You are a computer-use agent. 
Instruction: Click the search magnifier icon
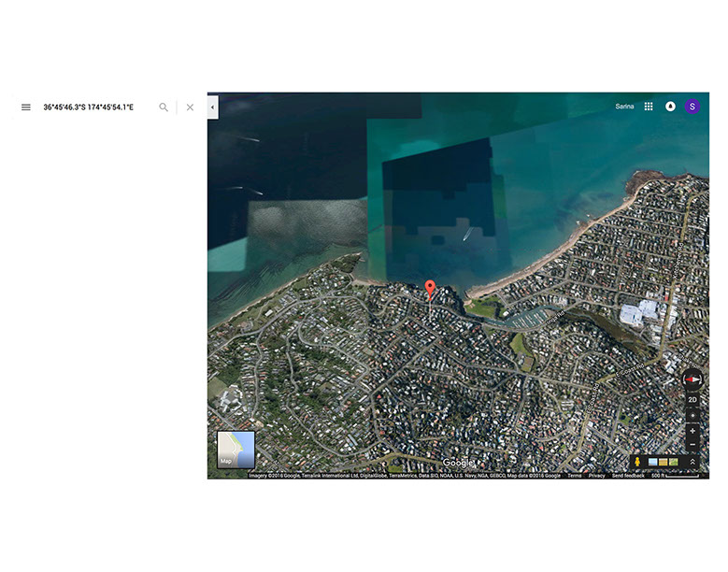click(x=164, y=107)
